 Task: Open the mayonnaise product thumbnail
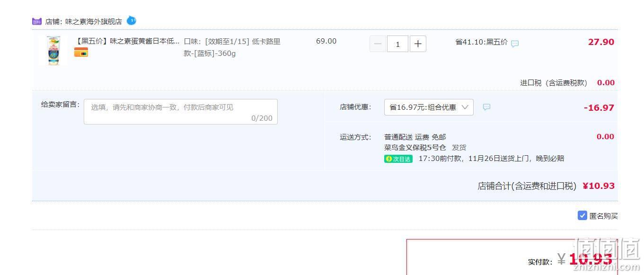(53, 50)
